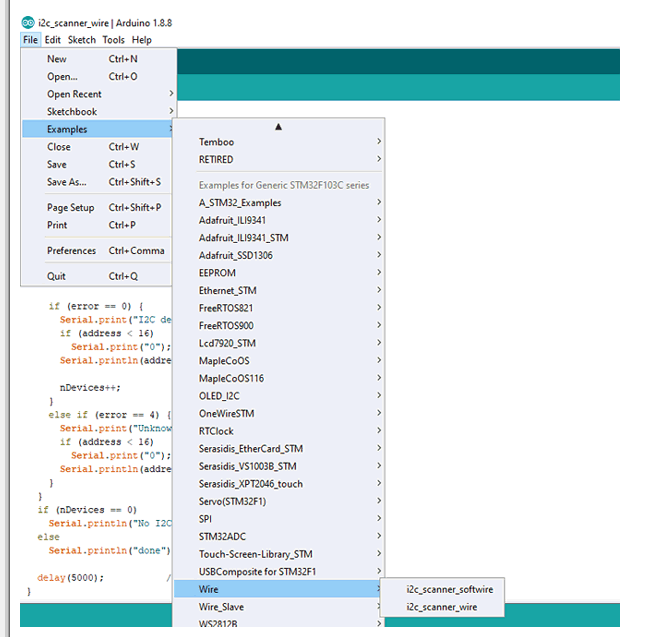Open the Help menu

click(x=142, y=40)
